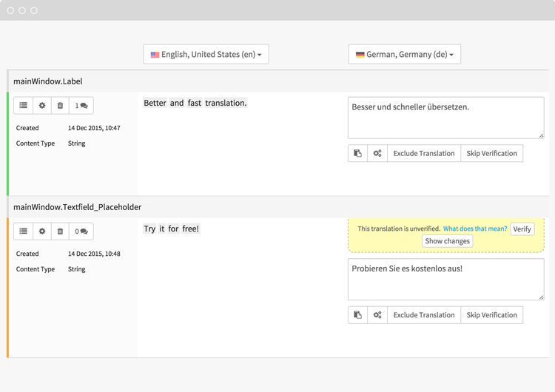
Task: Delete mainWindow.Label key with trash icon
Action: [61, 106]
